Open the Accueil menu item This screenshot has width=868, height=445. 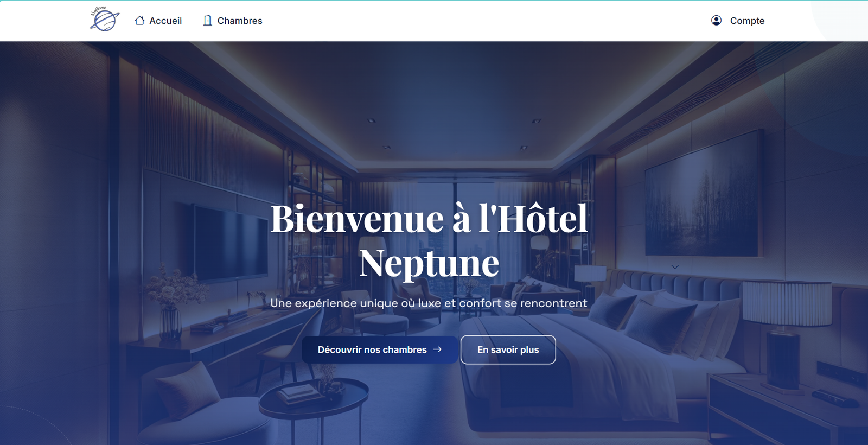point(158,21)
